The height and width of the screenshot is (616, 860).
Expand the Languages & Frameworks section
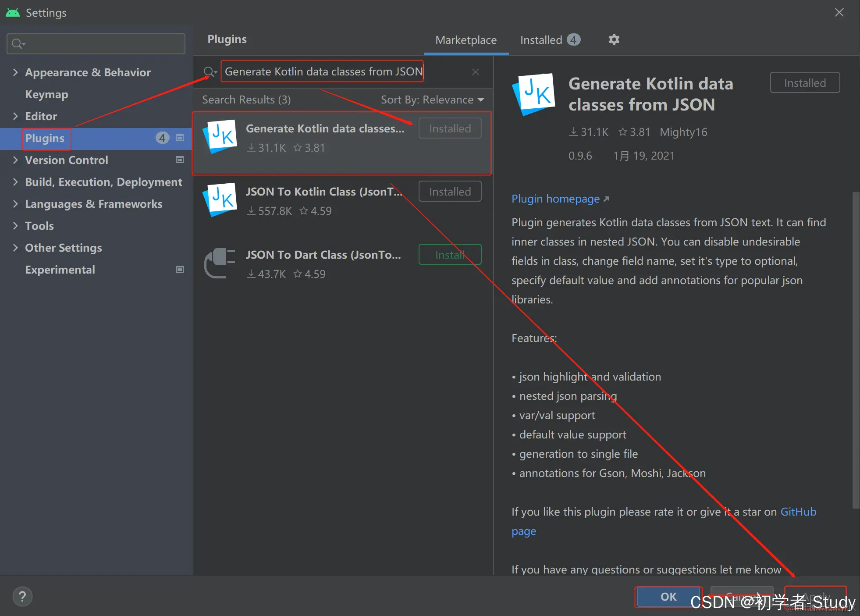coord(15,204)
